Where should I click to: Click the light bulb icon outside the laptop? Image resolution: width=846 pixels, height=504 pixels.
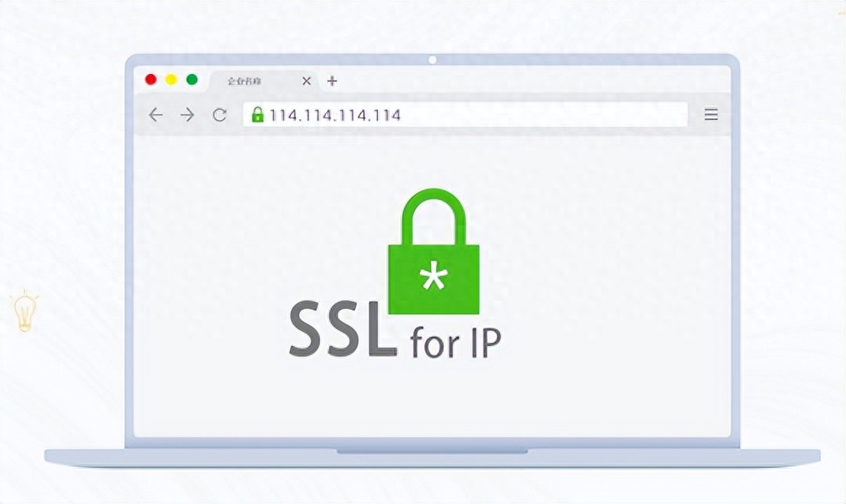point(25,310)
